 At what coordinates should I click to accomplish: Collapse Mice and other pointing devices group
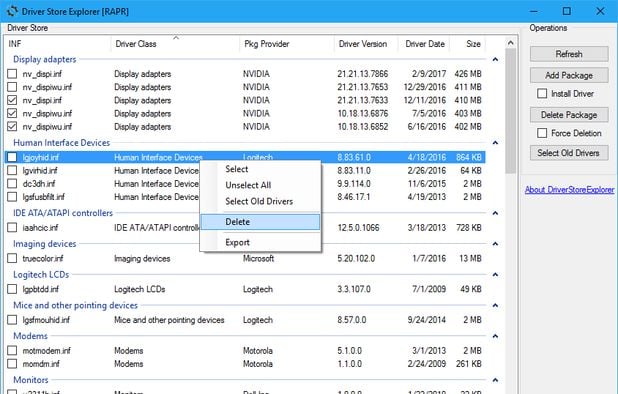pyautogui.click(x=495, y=305)
